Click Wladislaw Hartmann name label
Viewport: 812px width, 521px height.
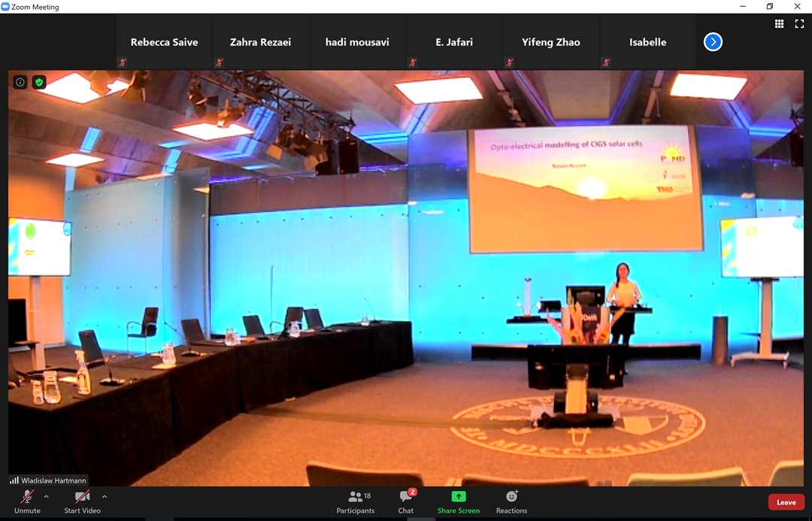point(53,480)
